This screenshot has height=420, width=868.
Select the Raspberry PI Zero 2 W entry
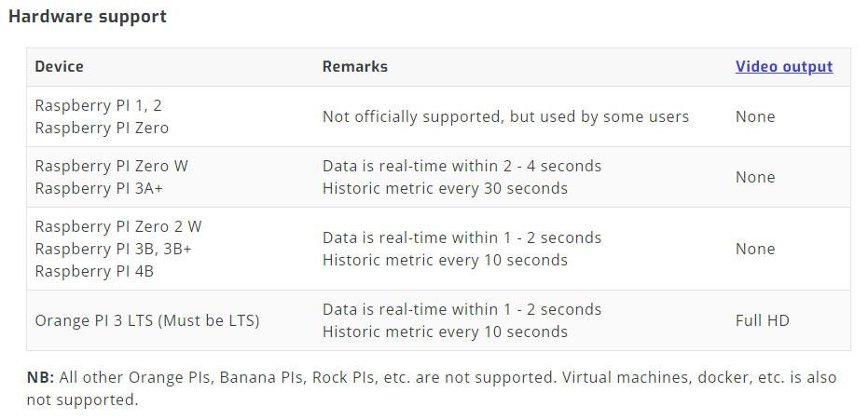tap(117, 226)
